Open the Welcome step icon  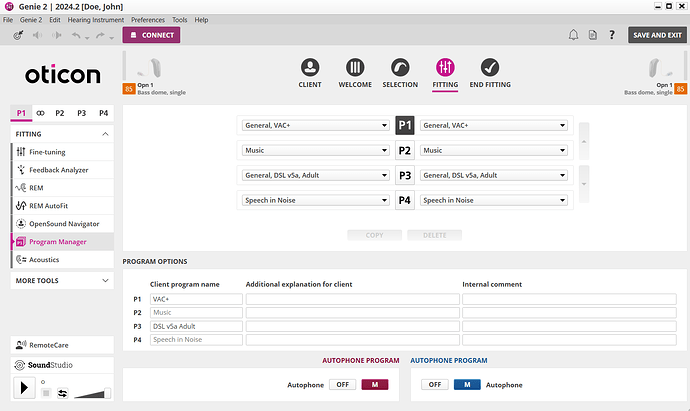click(x=355, y=68)
